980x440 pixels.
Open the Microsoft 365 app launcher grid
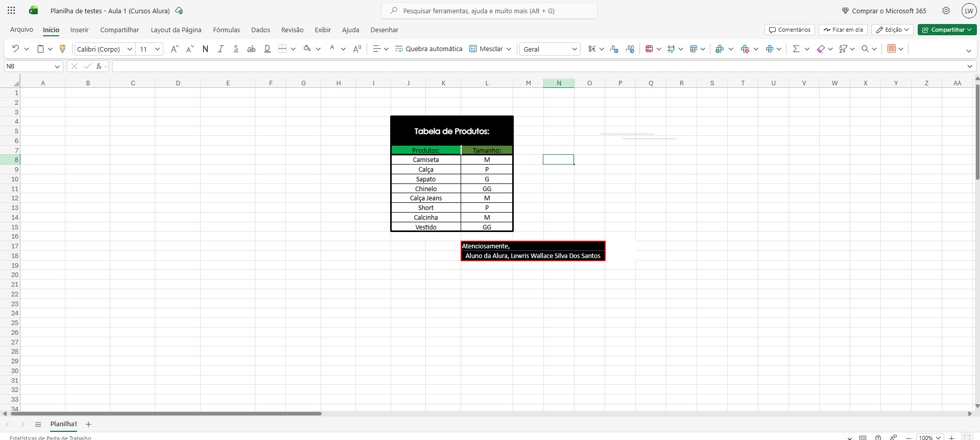[11, 10]
